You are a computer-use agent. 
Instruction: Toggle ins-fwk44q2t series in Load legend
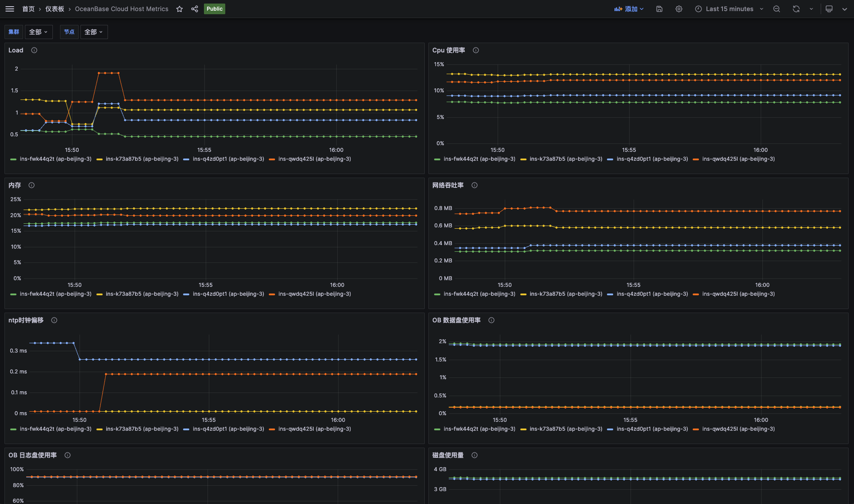[55, 159]
